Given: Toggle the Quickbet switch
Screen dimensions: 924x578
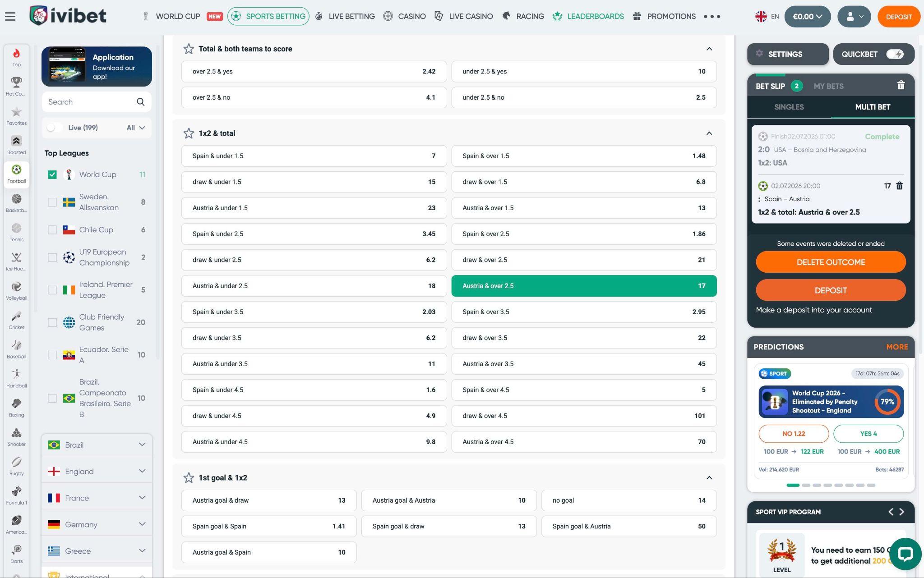Looking at the screenshot, I should (x=894, y=54).
